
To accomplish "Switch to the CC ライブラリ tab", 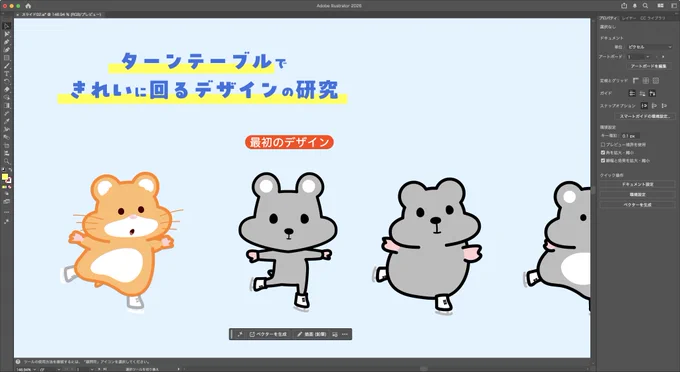I will coord(653,18).
